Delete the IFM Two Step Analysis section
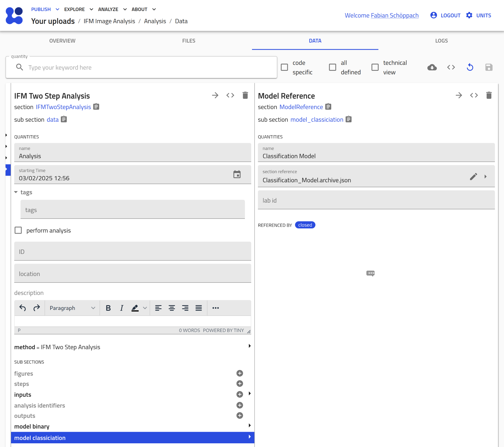 [x=245, y=95]
